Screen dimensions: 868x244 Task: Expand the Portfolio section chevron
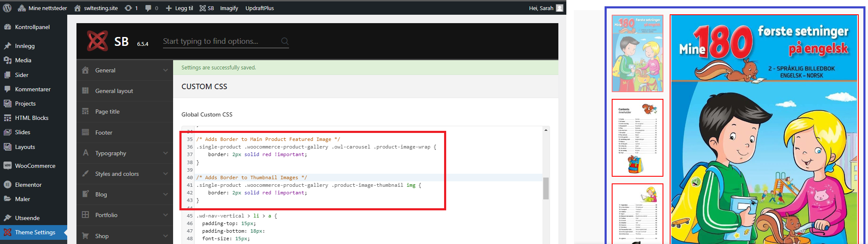pyautogui.click(x=166, y=215)
